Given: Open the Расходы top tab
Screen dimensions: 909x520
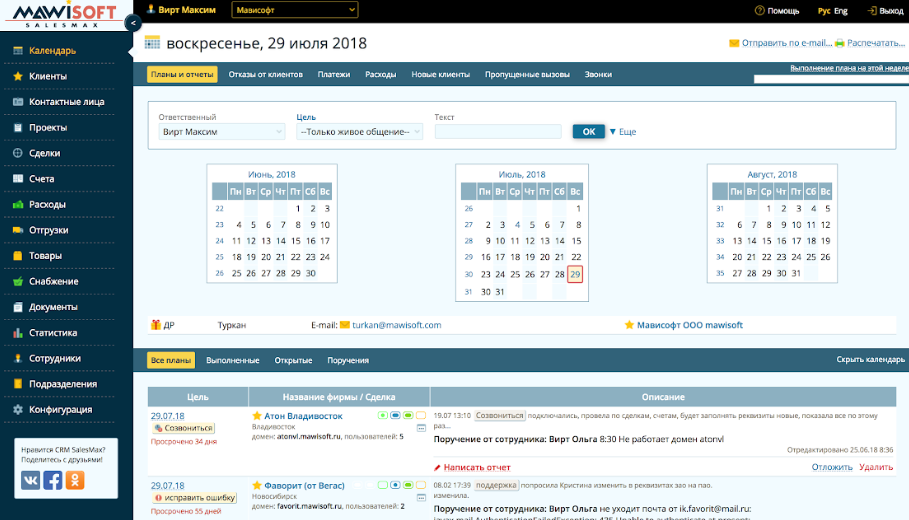Looking at the screenshot, I should click(x=381, y=74).
